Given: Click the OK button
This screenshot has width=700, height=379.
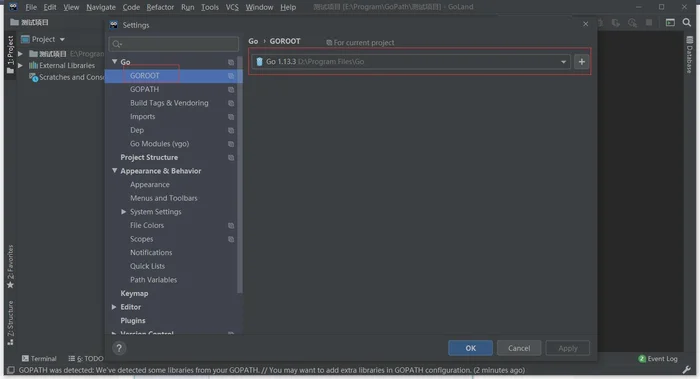Looking at the screenshot, I should pos(471,348).
